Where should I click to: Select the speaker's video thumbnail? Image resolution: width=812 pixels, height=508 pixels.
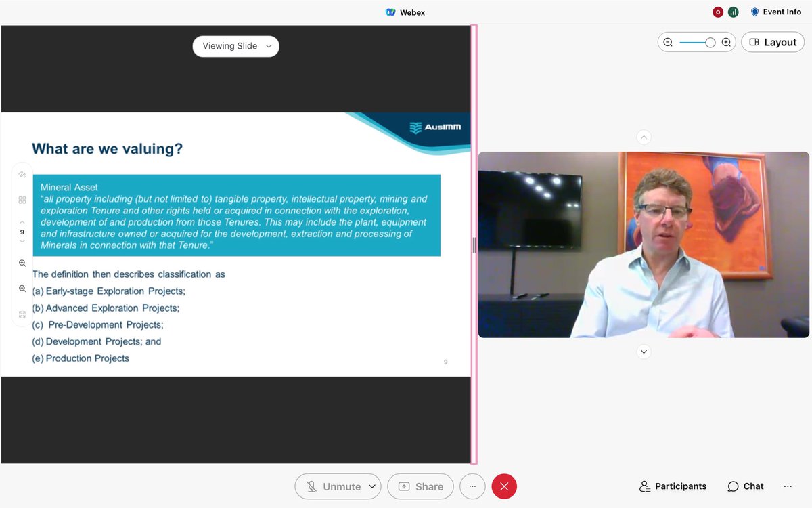point(644,245)
